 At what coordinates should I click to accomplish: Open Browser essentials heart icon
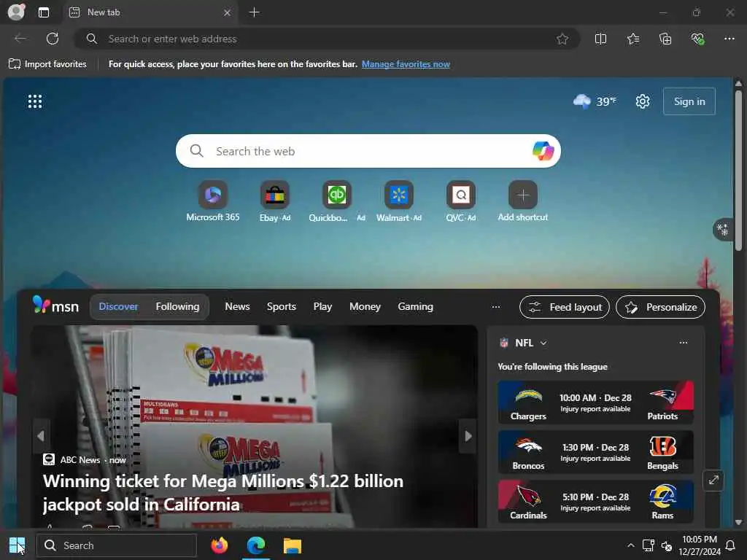[697, 39]
